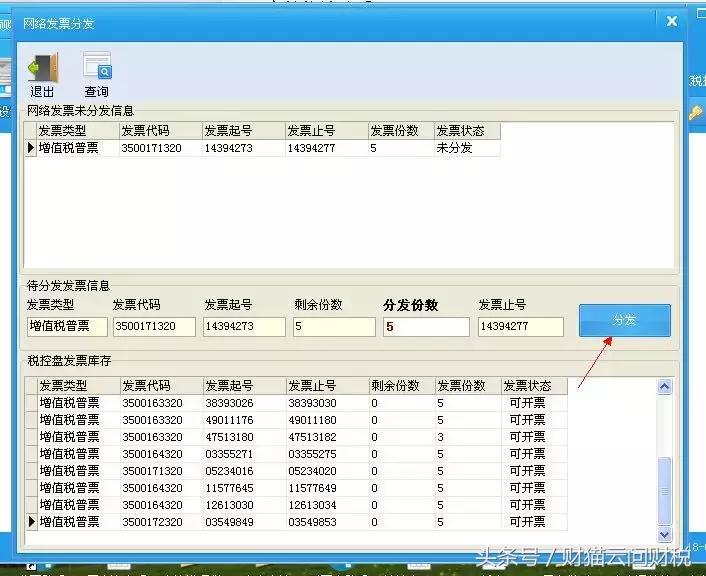
Task: Click the 未分发 status cell
Action: [x=466, y=148]
